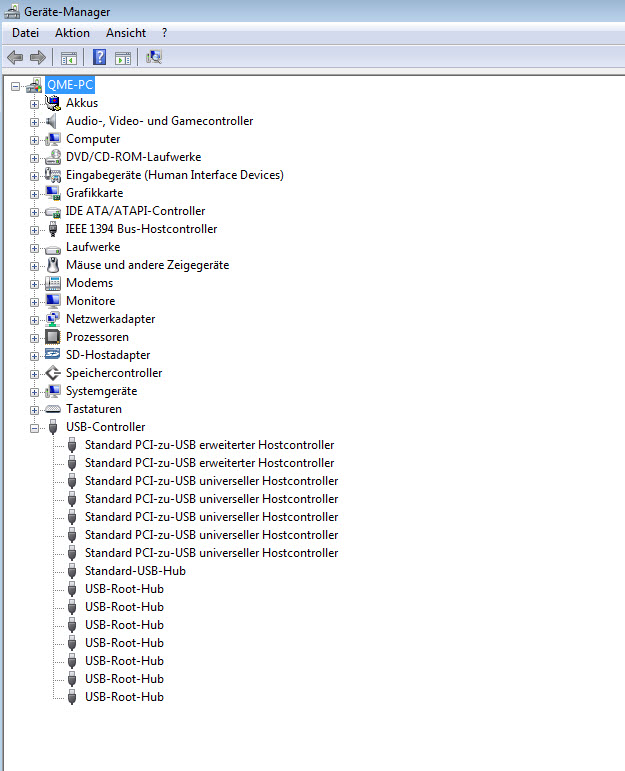Image resolution: width=625 pixels, height=771 pixels.
Task: Select the Modems label
Action: (89, 283)
